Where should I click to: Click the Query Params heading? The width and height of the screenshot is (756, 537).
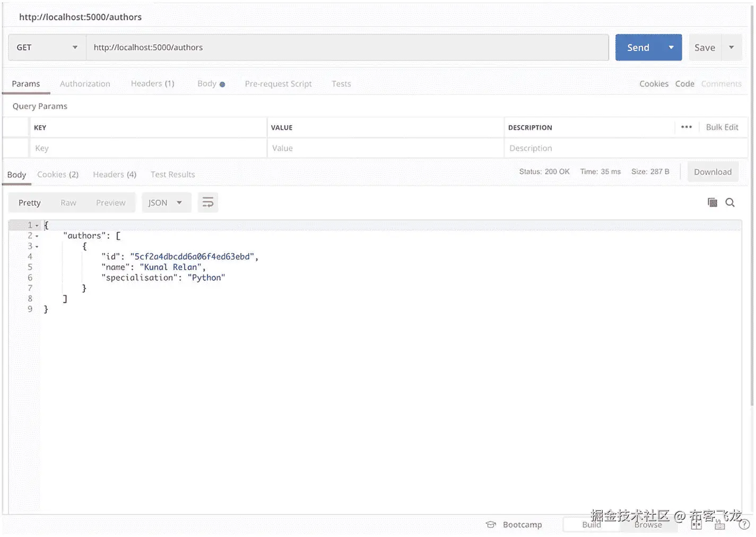[40, 106]
